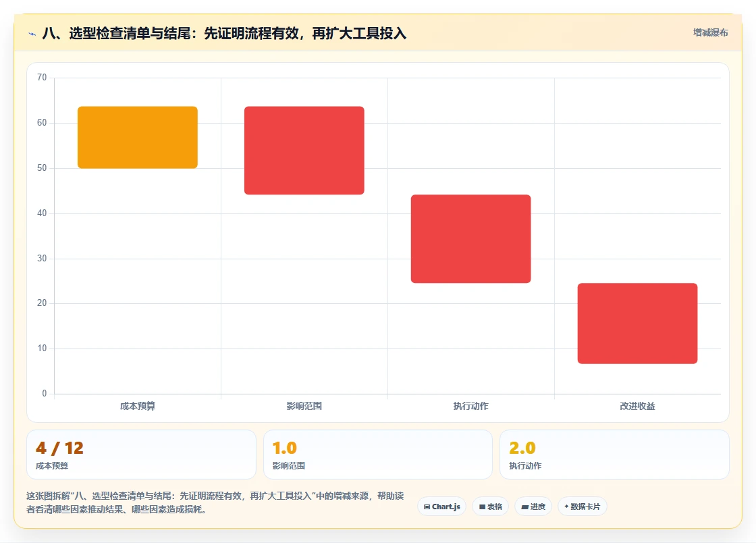Click the y-axis value 10
Image resolution: width=756 pixels, height=543 pixels.
(42, 348)
